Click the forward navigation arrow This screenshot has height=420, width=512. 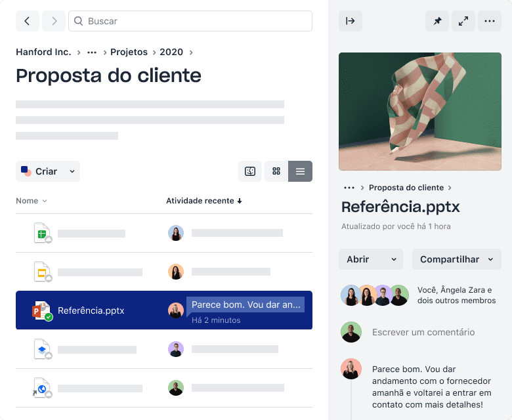click(x=54, y=21)
